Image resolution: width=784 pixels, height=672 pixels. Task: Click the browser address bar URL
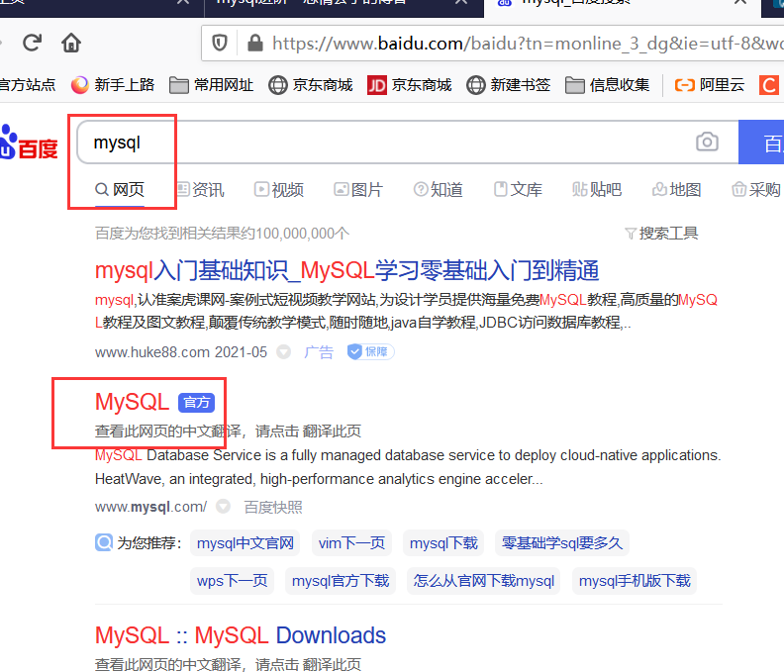point(528,44)
